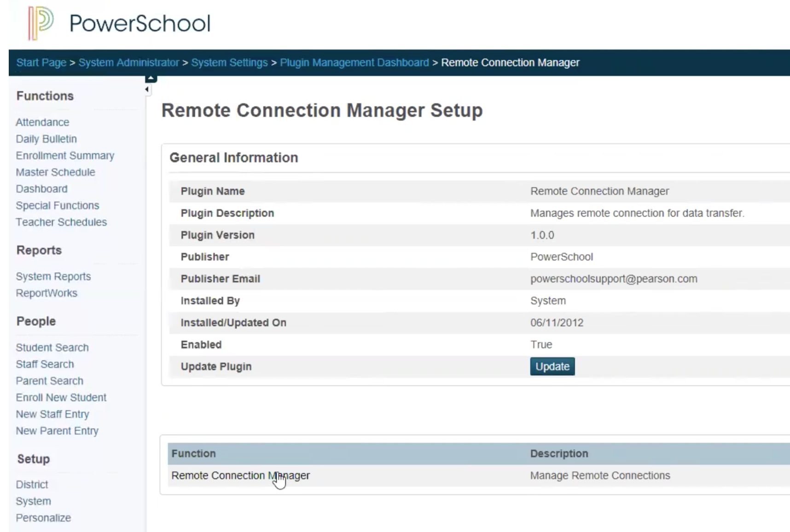Image resolution: width=790 pixels, height=532 pixels.
Task: Collapse the left sidebar with the arrow
Action: (x=147, y=90)
